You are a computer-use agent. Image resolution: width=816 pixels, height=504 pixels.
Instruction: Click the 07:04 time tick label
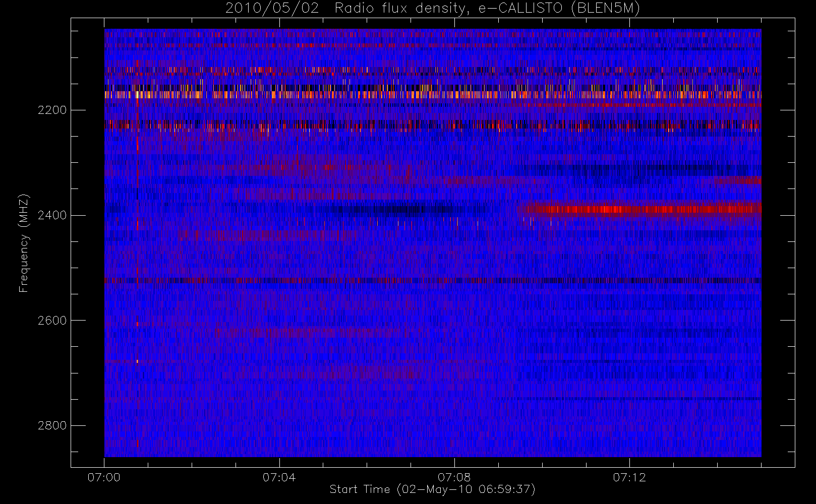coord(279,477)
